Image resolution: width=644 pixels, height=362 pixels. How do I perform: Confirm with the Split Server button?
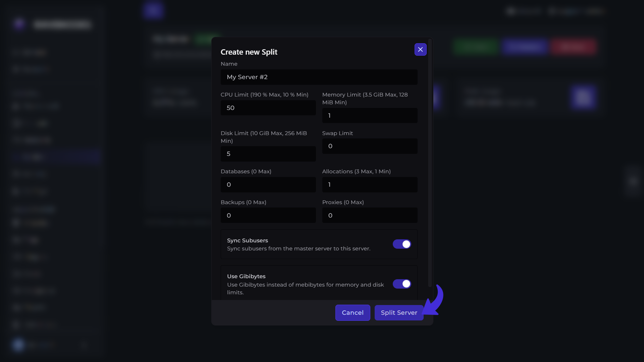[399, 313]
